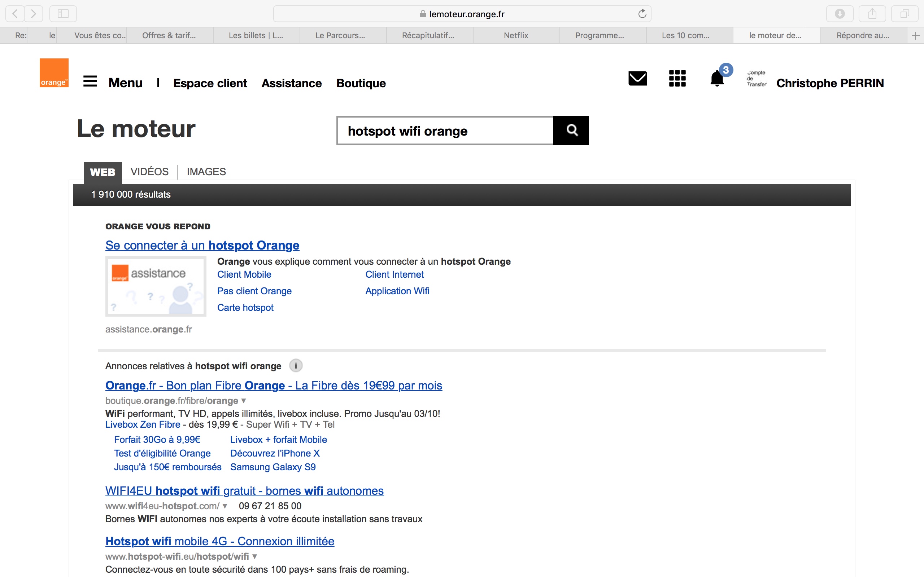Reload the page in the address bar

tap(642, 14)
